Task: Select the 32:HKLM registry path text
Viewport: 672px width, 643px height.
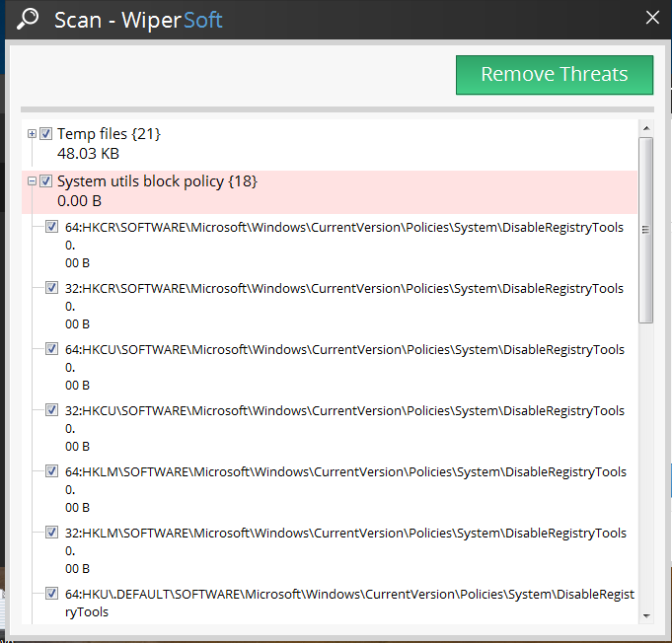Action: tap(345, 534)
